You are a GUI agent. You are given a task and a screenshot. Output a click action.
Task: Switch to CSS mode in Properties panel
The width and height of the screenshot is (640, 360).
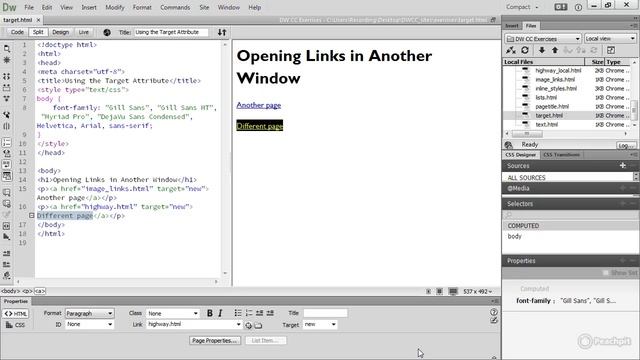16,325
